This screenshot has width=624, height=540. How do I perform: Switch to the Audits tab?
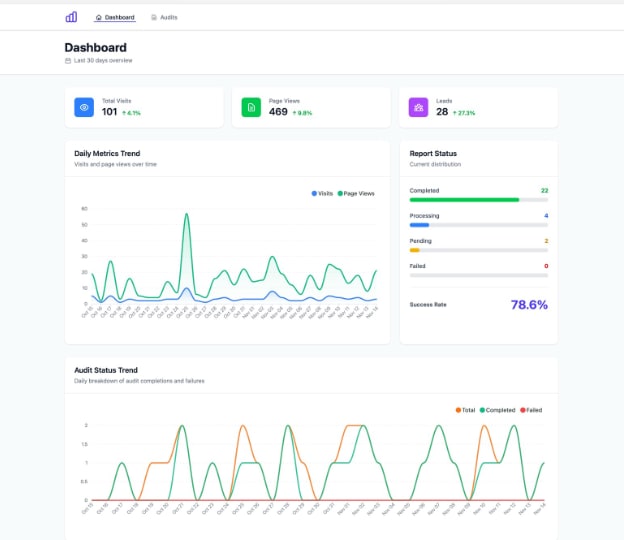168,18
